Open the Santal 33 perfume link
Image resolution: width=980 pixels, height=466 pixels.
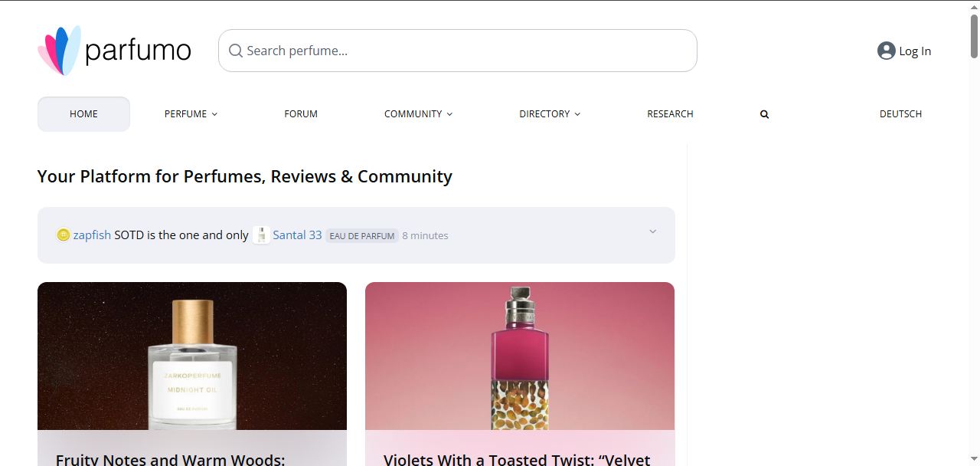[297, 235]
